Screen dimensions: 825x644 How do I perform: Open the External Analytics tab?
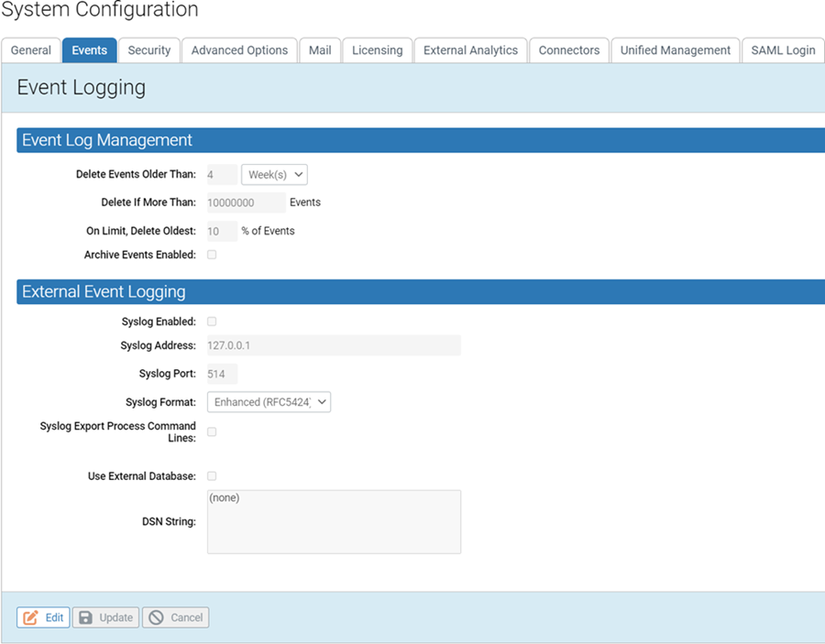point(470,50)
